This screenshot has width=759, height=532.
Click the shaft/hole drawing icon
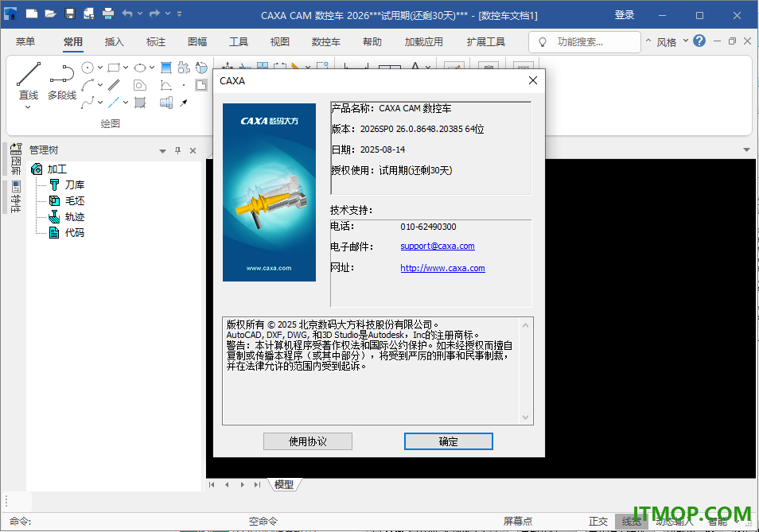(166, 103)
